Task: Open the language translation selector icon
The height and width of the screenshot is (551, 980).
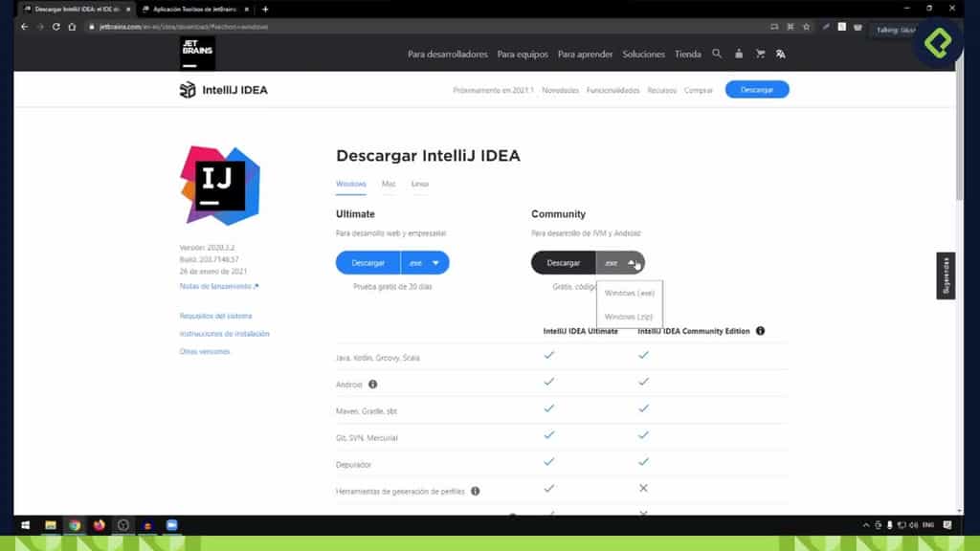Action: [781, 54]
